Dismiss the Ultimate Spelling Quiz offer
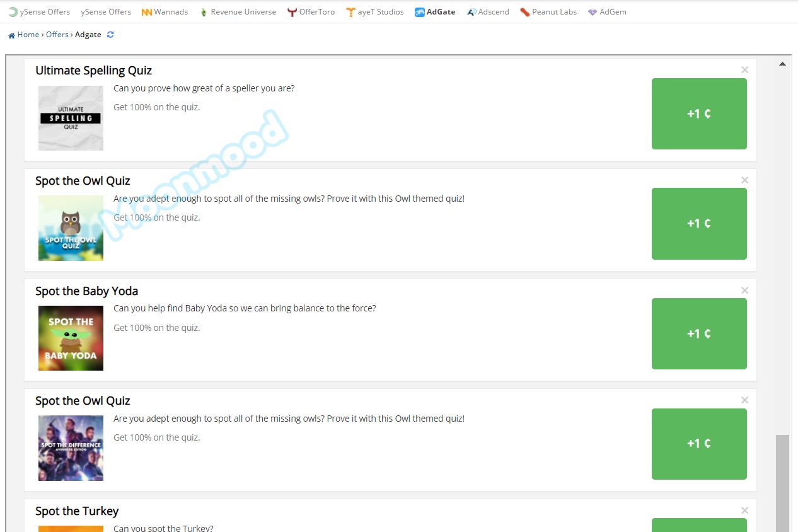 (x=745, y=70)
